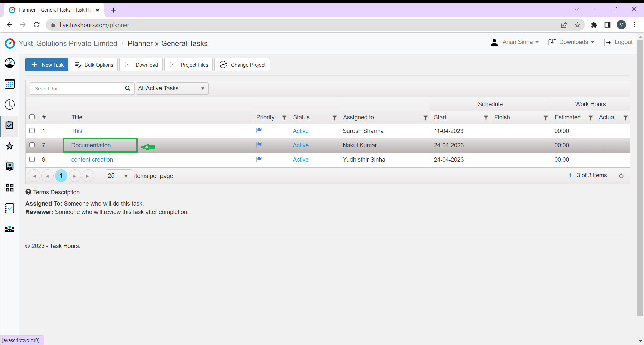Viewport: 644px width, 345px height.
Task: Open Chrome three-dot menu
Action: click(634, 25)
